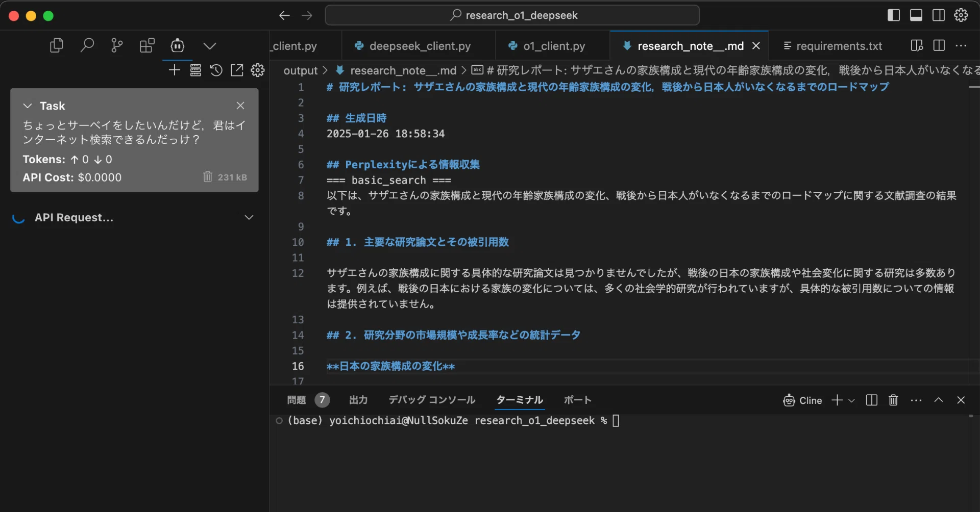Image resolution: width=980 pixels, height=512 pixels.
Task: Click the '=== basic_search ===' line
Action: point(388,180)
